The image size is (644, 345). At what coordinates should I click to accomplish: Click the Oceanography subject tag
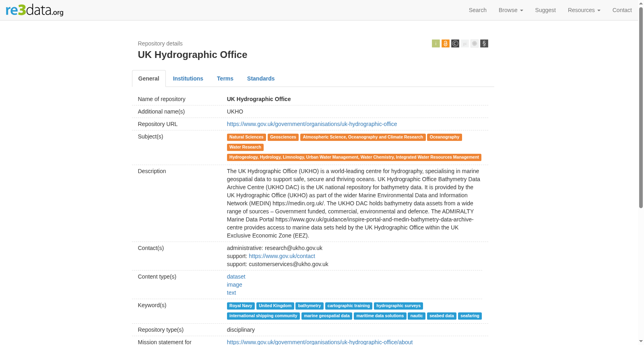[444, 137]
